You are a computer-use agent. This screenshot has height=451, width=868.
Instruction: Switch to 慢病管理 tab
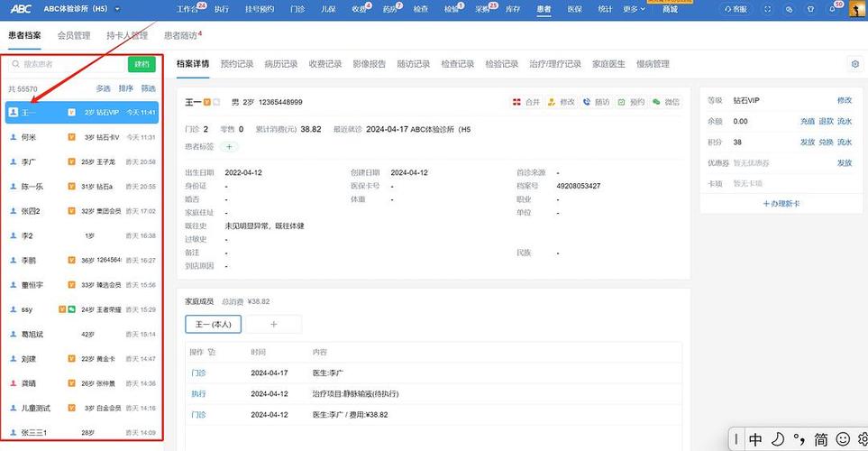pyautogui.click(x=653, y=64)
